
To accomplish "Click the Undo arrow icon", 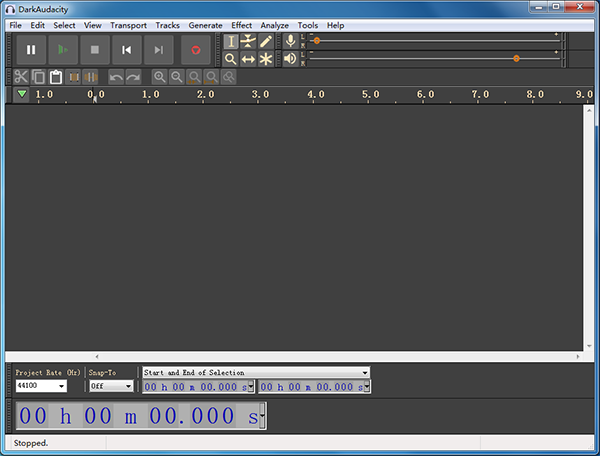I will click(x=116, y=77).
